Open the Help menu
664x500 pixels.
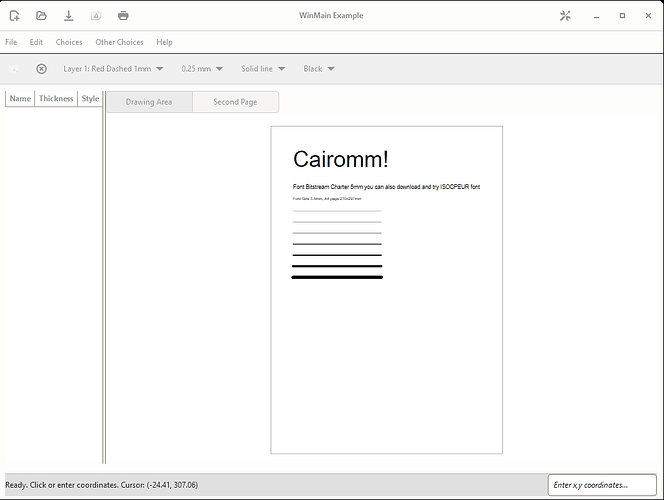pos(164,42)
